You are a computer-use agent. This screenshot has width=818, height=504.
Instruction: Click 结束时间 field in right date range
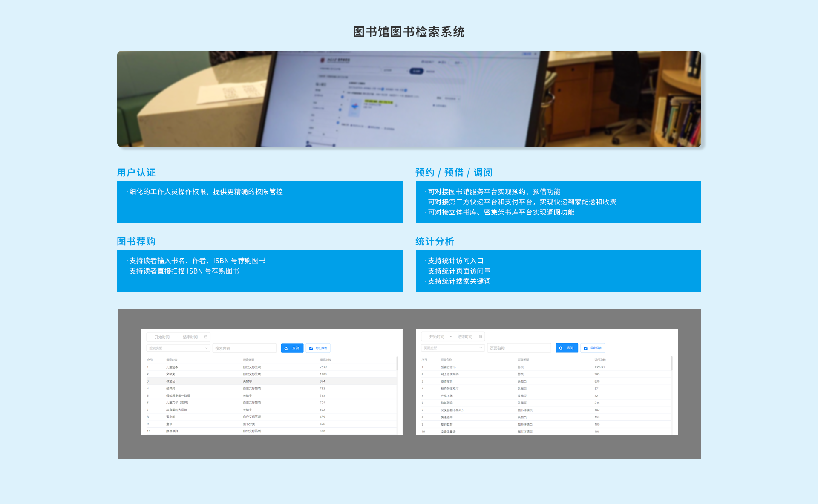(465, 337)
